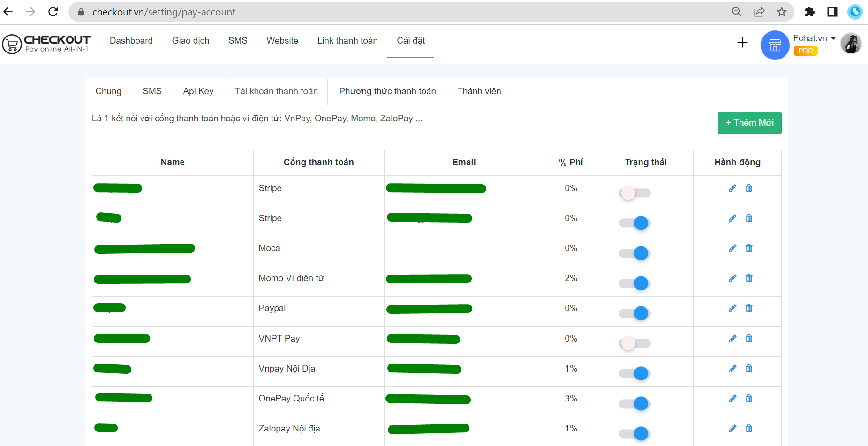Go back with browser back arrow
This screenshot has width=868, height=446.
coord(8,12)
